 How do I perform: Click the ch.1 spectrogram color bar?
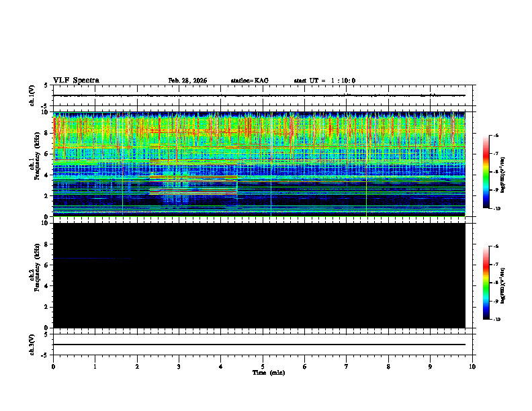486,172
